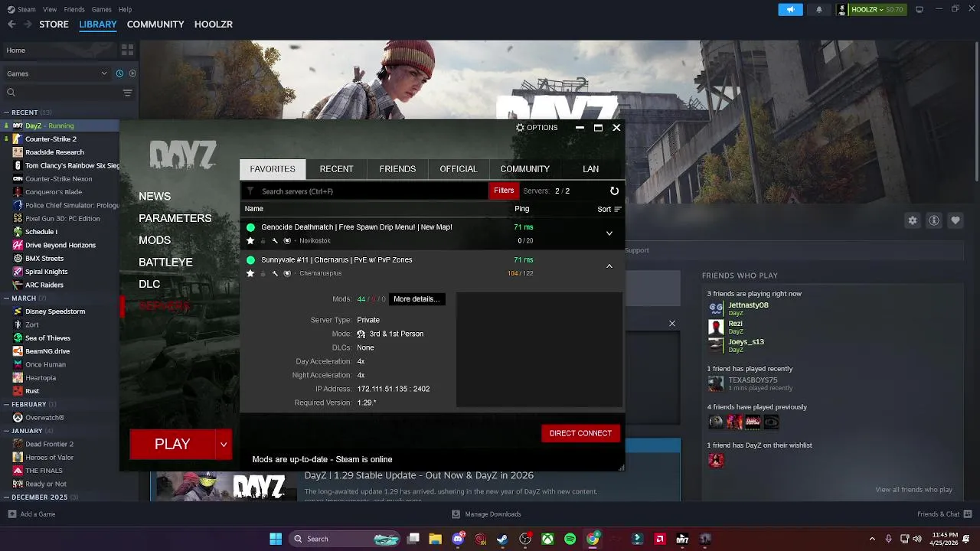Open Spotify from Windows taskbar
The height and width of the screenshot is (551, 980).
click(570, 539)
